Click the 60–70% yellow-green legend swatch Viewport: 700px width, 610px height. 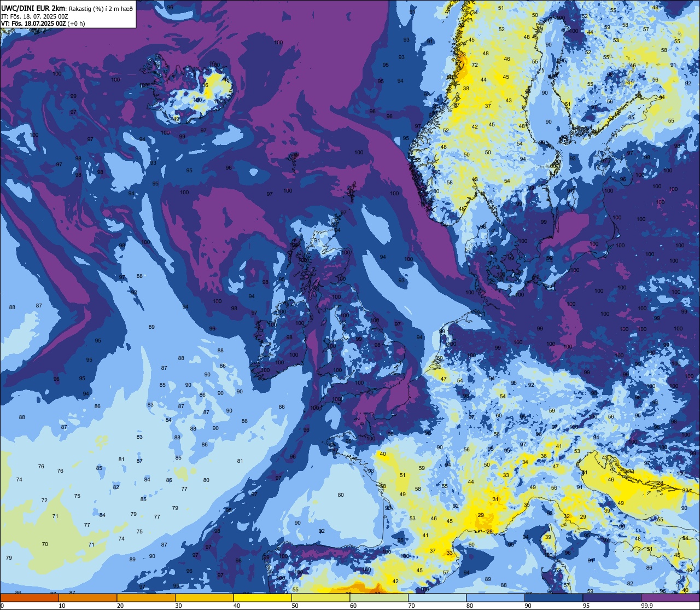[379, 598]
